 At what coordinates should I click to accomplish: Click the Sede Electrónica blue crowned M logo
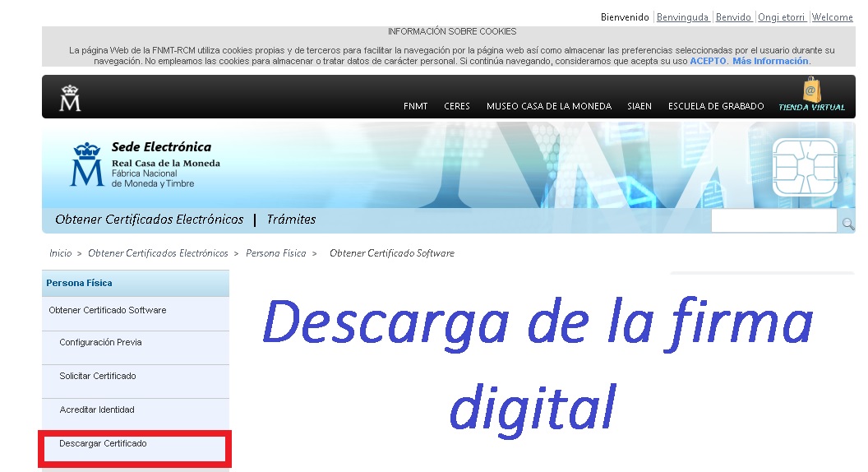point(87,164)
